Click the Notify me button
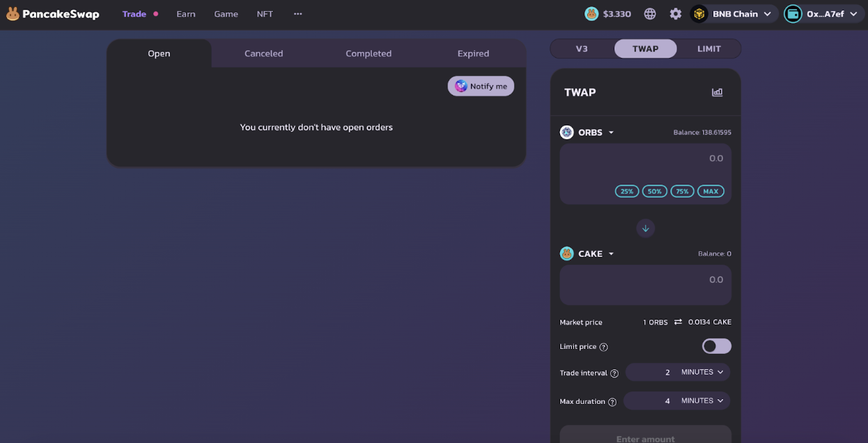868x443 pixels. pos(481,86)
